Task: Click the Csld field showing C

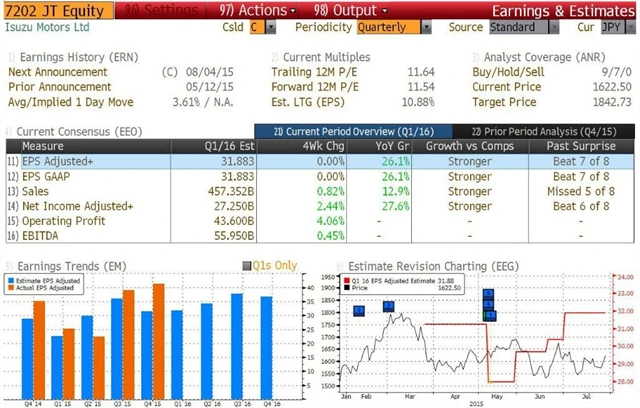Action: [x=257, y=27]
